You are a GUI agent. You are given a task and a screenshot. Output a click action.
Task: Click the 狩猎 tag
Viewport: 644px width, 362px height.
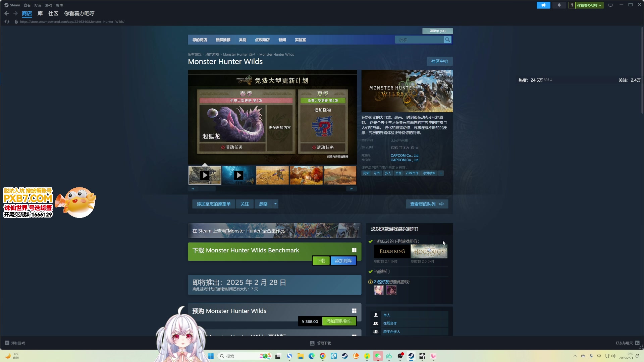pos(366,173)
